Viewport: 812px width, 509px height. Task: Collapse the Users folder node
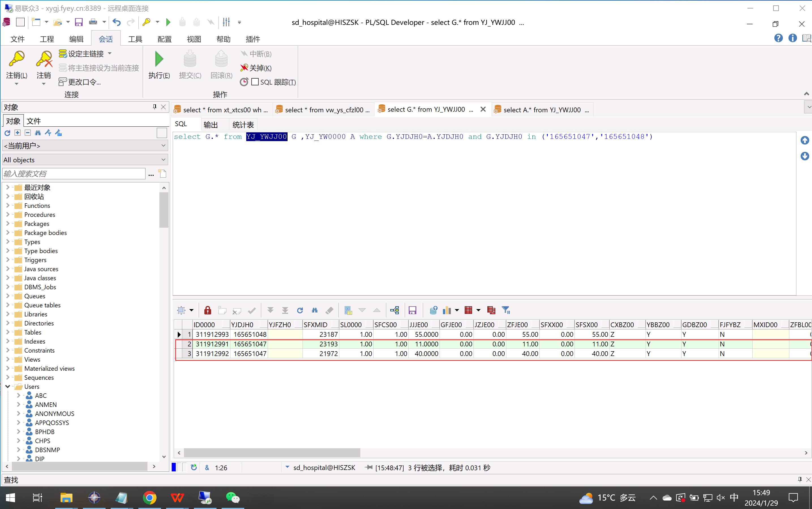point(8,387)
